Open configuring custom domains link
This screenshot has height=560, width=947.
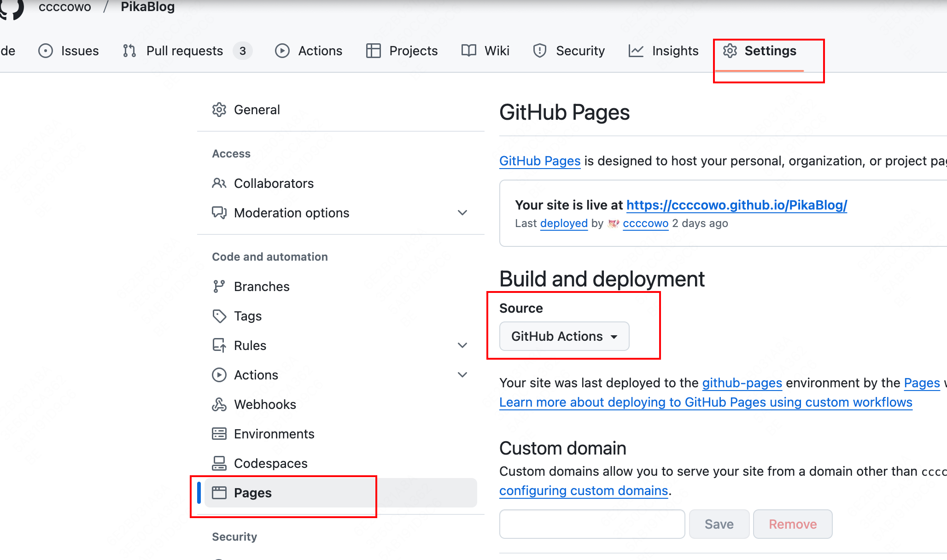tap(584, 491)
